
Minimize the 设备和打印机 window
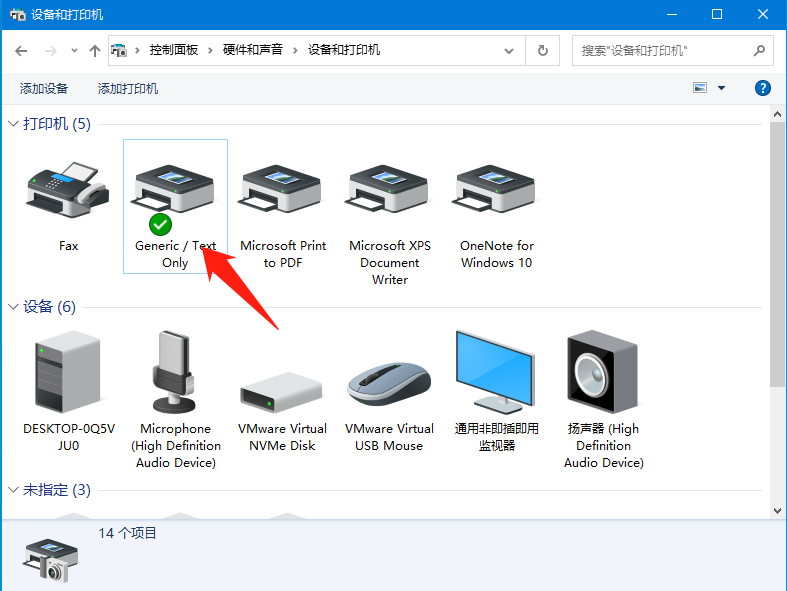[672, 14]
